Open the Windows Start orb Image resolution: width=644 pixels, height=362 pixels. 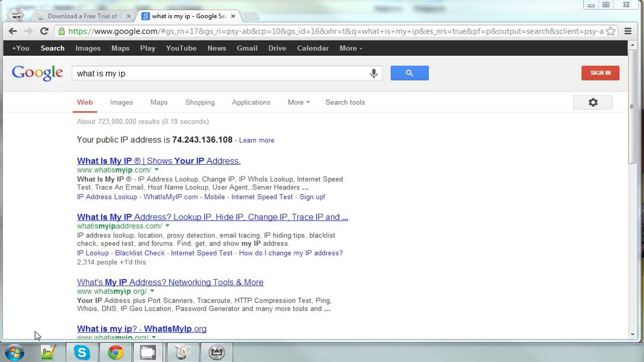tap(14, 352)
